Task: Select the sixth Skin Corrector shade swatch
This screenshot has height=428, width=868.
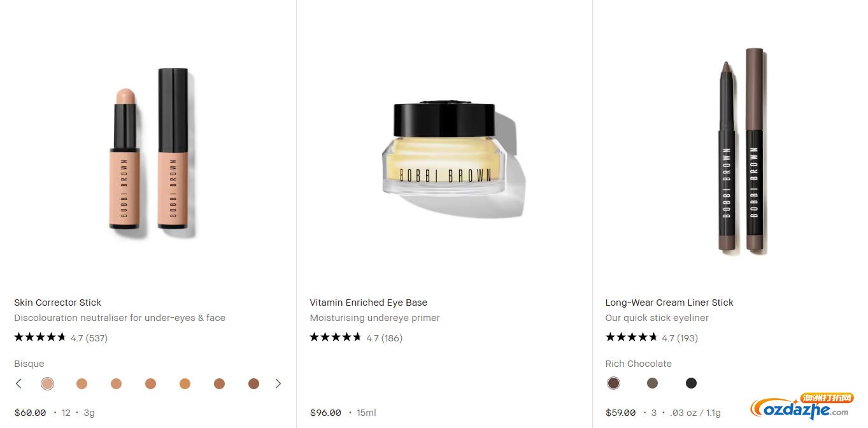Action: (x=219, y=383)
